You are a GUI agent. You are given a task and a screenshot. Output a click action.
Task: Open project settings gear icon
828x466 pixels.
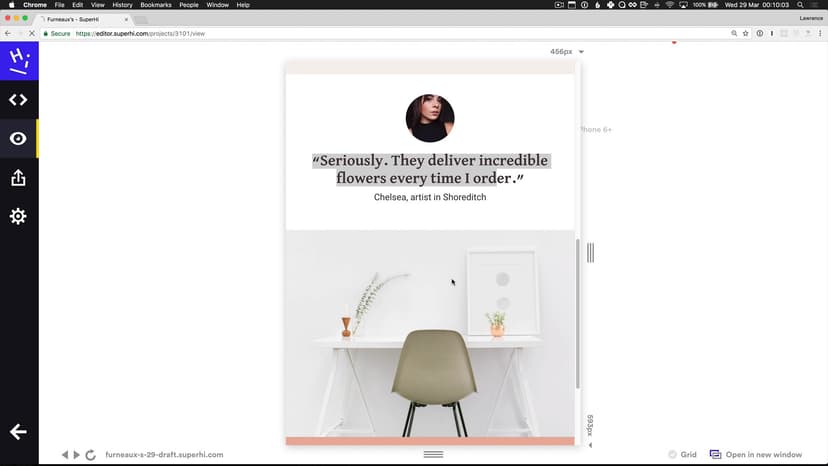click(x=18, y=216)
